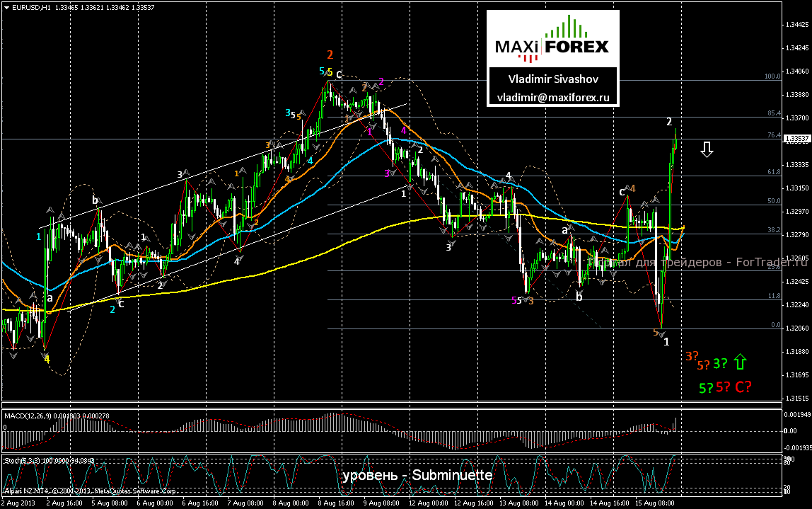812x509 pixels.
Task: Click the white wave label 2 at latest high
Action: tap(669, 122)
